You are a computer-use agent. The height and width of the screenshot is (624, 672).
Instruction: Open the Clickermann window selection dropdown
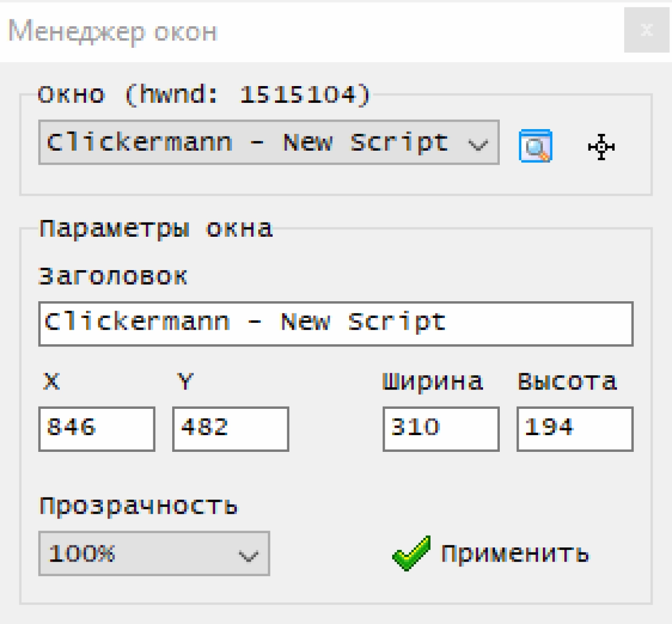pos(269,142)
